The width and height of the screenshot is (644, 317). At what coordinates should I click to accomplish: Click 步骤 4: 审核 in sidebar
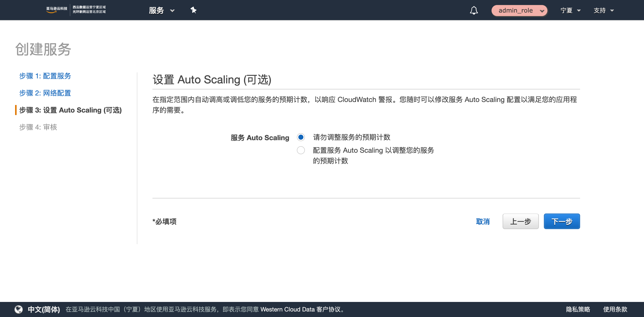pyautogui.click(x=38, y=127)
